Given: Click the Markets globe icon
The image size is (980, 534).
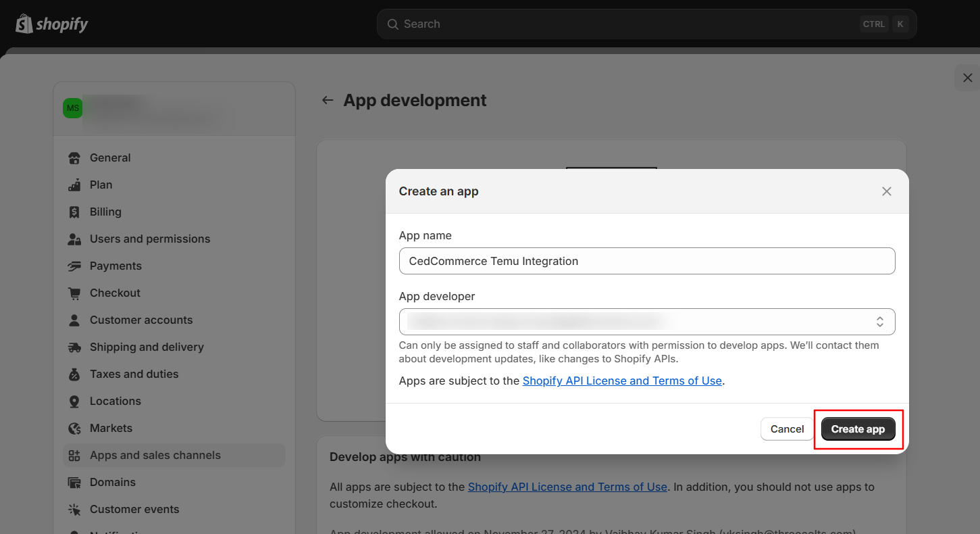Looking at the screenshot, I should point(75,429).
